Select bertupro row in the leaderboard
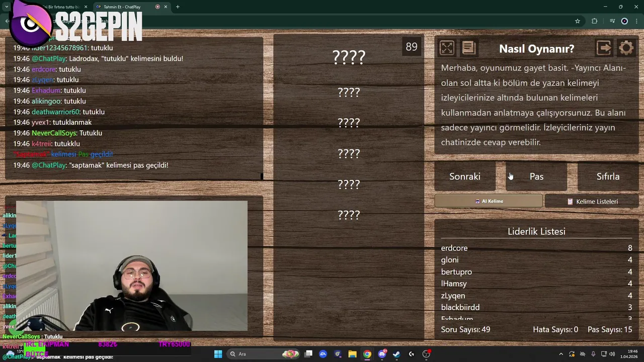 click(536, 271)
